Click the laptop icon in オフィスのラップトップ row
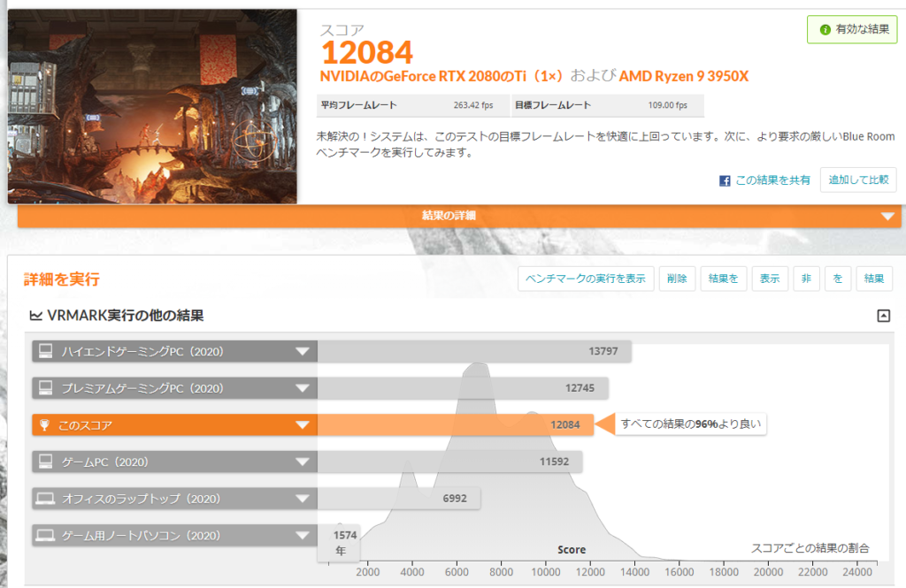 point(45,498)
